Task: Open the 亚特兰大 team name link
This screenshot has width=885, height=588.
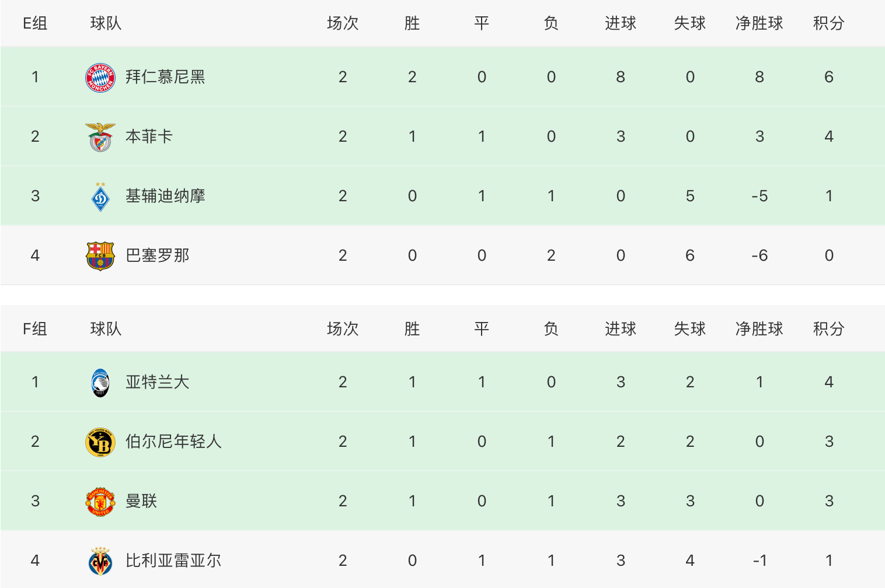Action: [x=158, y=382]
